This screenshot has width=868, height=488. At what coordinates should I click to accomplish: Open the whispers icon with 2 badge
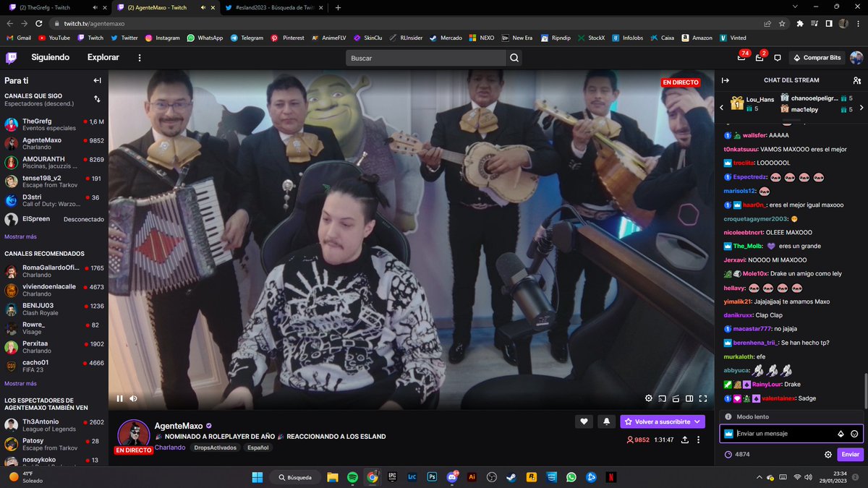(759, 58)
